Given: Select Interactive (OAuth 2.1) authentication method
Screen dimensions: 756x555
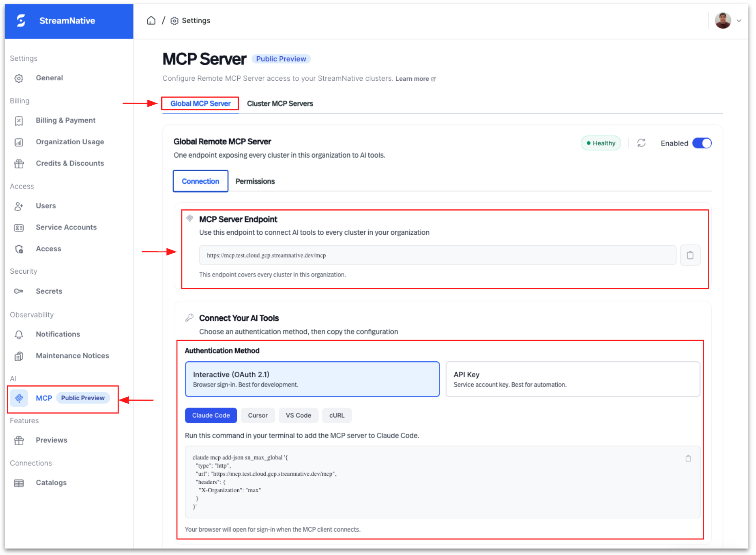Looking at the screenshot, I should [x=312, y=379].
